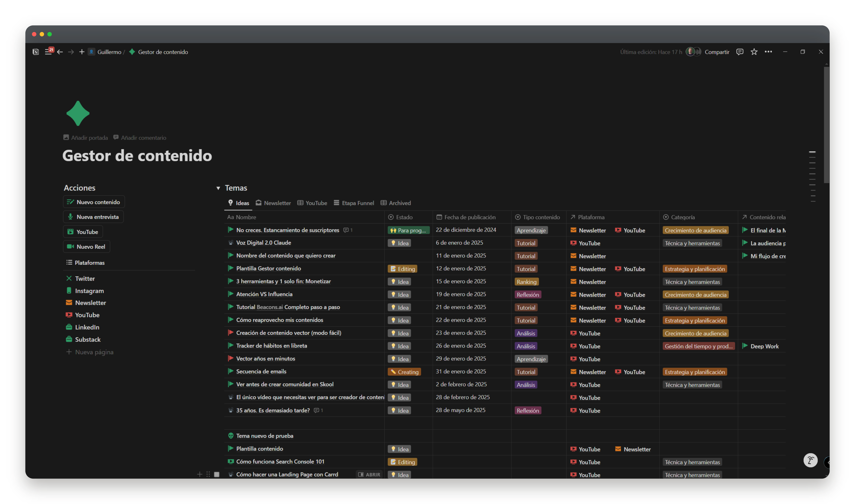Open 'Tracker de hábitos en libreta' row
Image resolution: width=855 pixels, height=504 pixels.
(x=272, y=346)
